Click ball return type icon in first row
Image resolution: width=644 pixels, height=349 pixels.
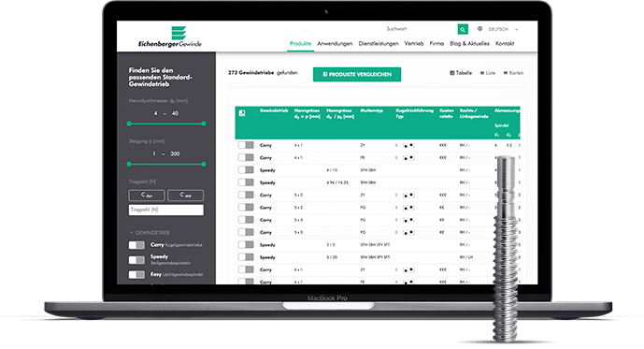click(408, 146)
